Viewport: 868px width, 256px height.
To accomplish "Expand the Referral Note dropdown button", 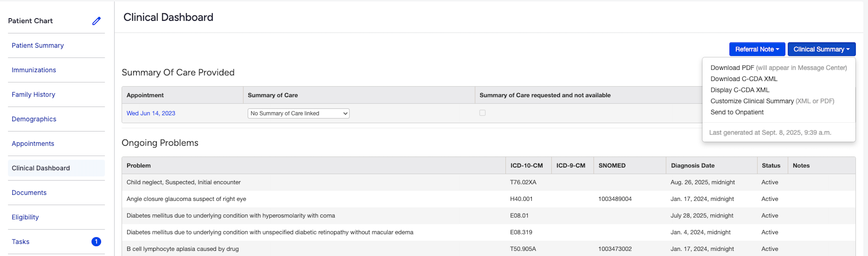I will [x=757, y=49].
